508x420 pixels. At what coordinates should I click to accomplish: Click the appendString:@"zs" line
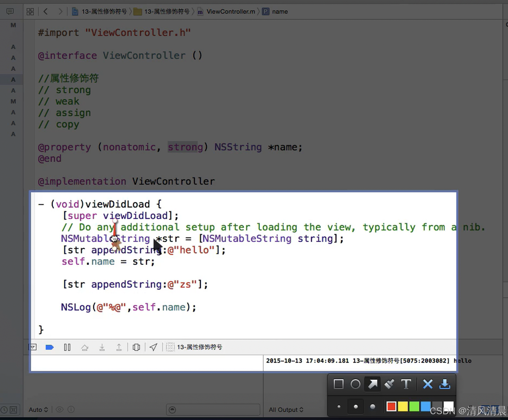pyautogui.click(x=135, y=284)
